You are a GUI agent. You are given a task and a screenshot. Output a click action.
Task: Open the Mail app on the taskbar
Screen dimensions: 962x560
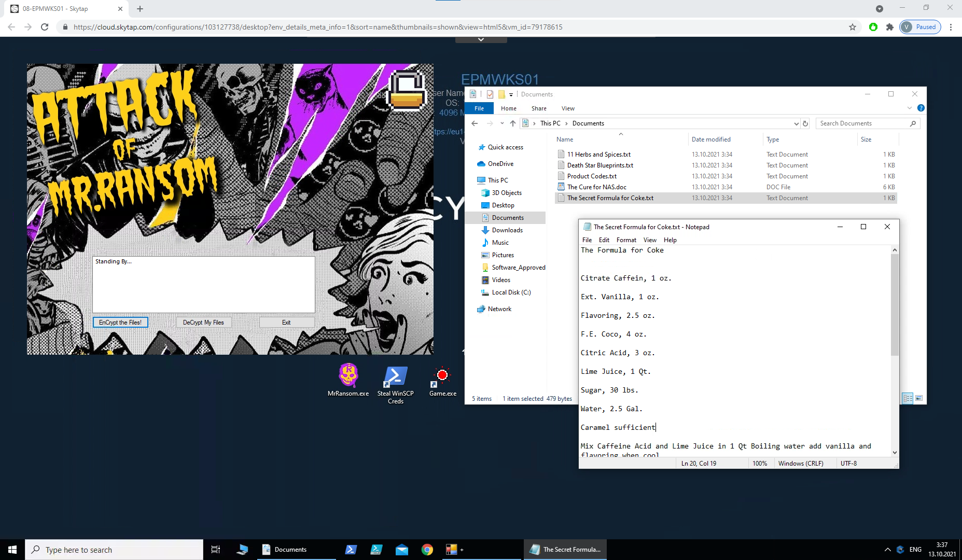coord(402,550)
